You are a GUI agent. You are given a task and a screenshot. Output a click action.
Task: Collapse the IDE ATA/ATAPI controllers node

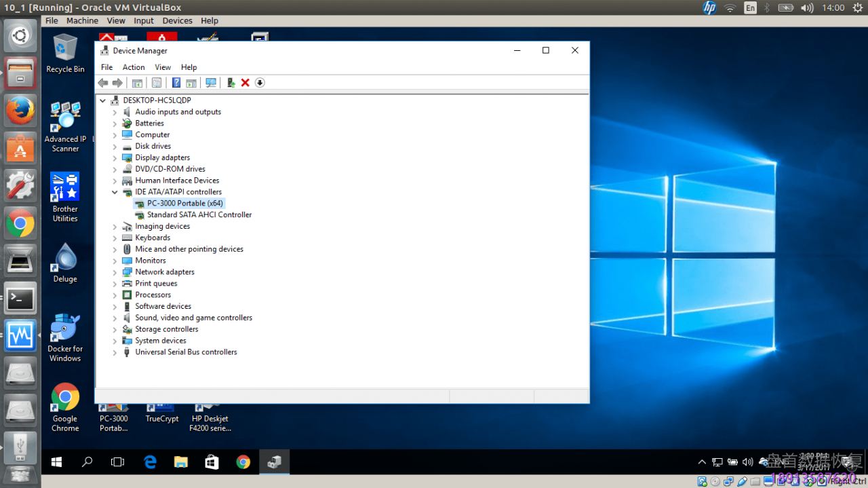115,192
